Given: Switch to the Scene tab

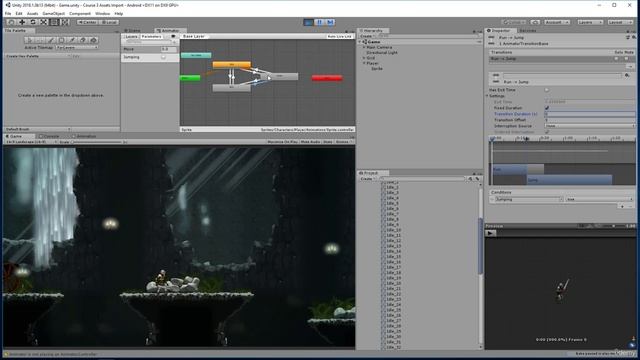Looking at the screenshot, I should (x=133, y=31).
